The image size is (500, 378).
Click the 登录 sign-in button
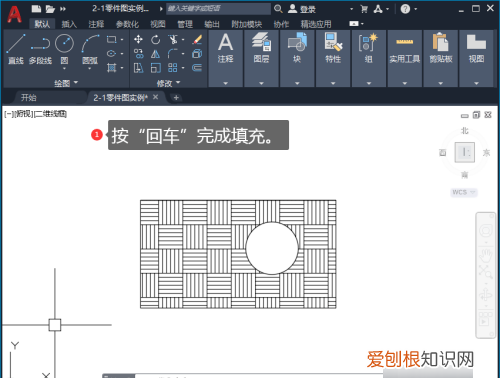click(x=302, y=9)
